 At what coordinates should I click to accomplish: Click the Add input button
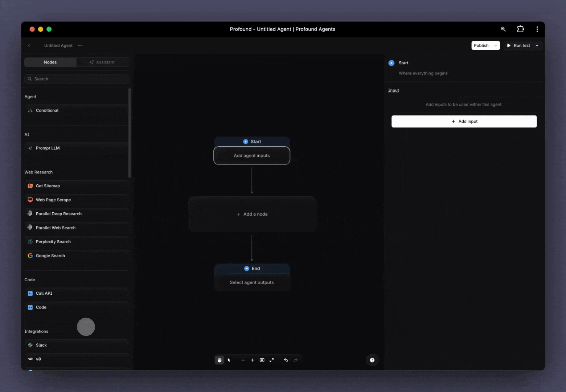click(x=464, y=121)
